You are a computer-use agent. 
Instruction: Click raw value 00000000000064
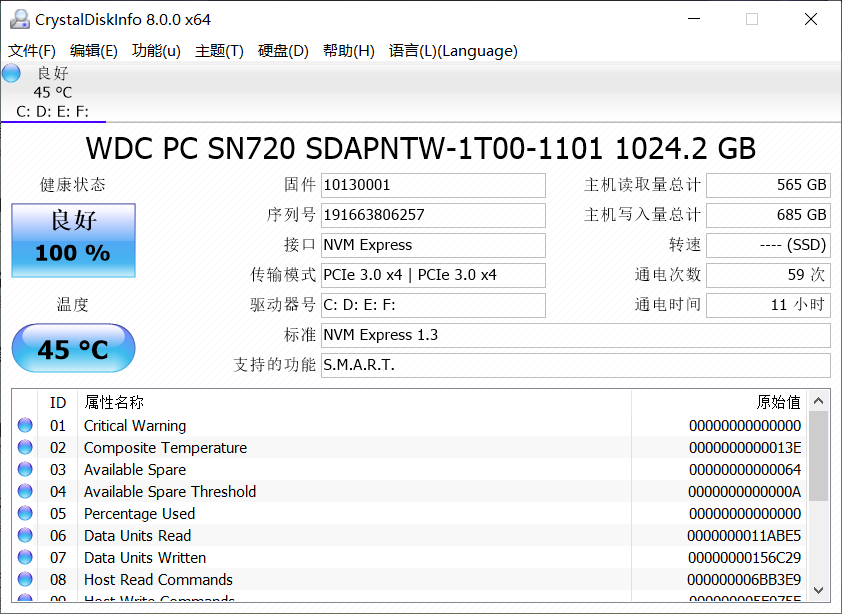pos(745,470)
